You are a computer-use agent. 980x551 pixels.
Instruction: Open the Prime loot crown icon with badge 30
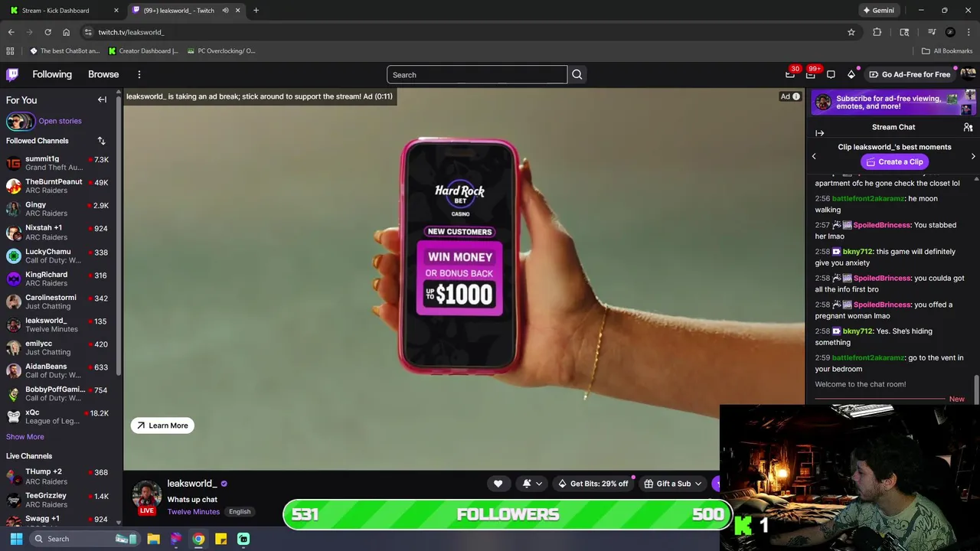coord(790,74)
